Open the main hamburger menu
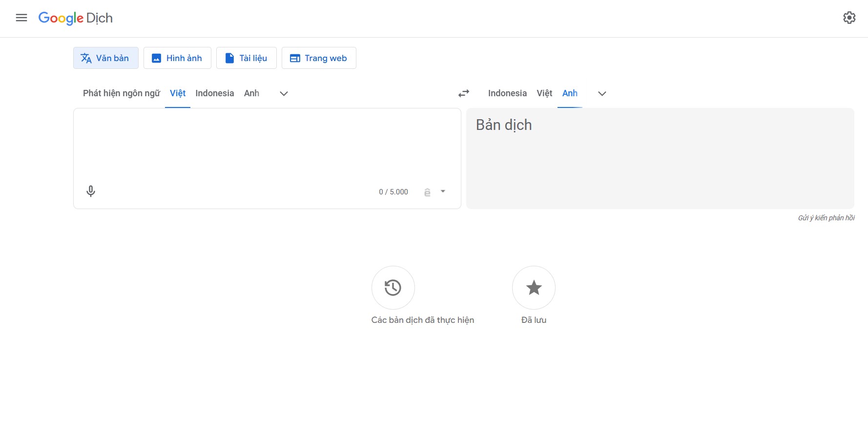This screenshot has width=868, height=423. tap(21, 18)
